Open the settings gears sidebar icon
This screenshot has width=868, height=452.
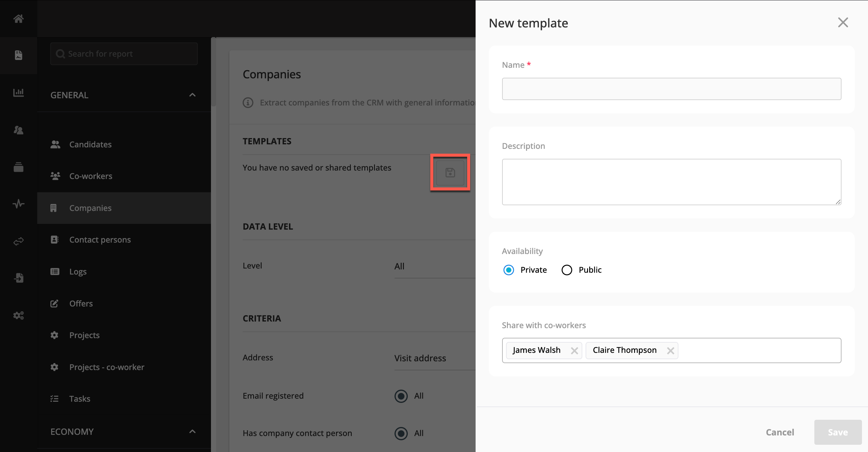pyautogui.click(x=18, y=315)
